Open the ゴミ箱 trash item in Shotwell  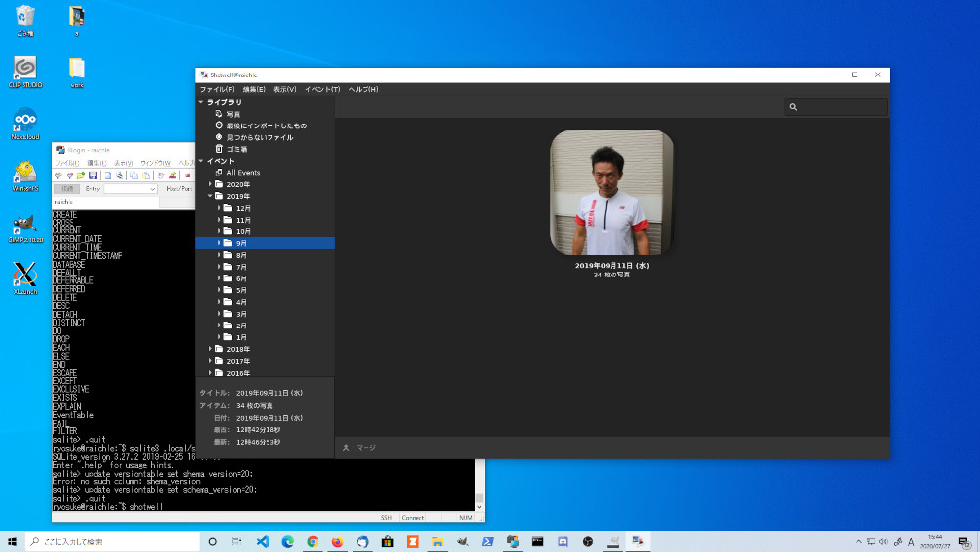(x=237, y=149)
